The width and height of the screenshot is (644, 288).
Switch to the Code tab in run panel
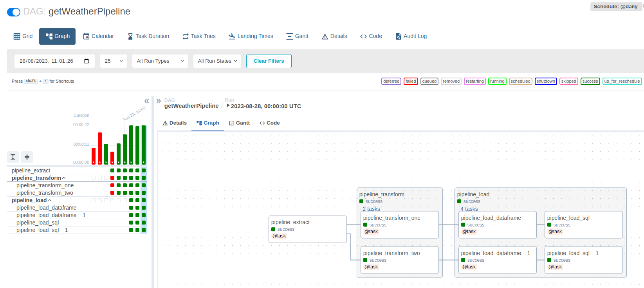[269, 123]
